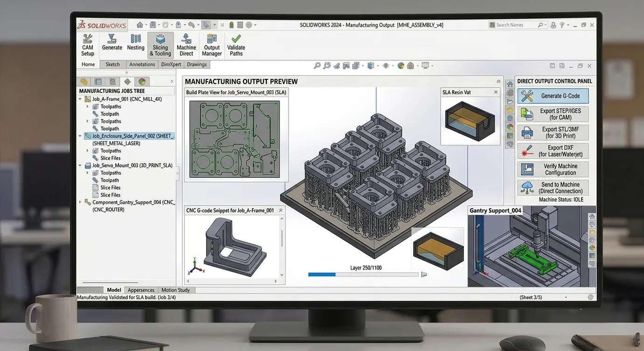644x351 pixels.
Task: Expand Component_Gantry_Suppert_004 node
Action: [x=80, y=202]
